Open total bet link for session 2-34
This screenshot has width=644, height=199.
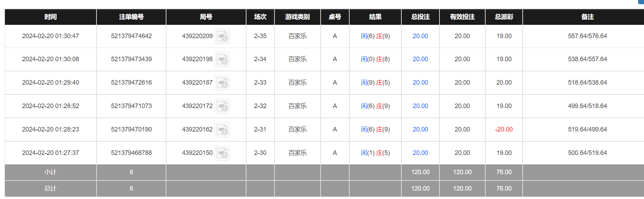[420, 59]
